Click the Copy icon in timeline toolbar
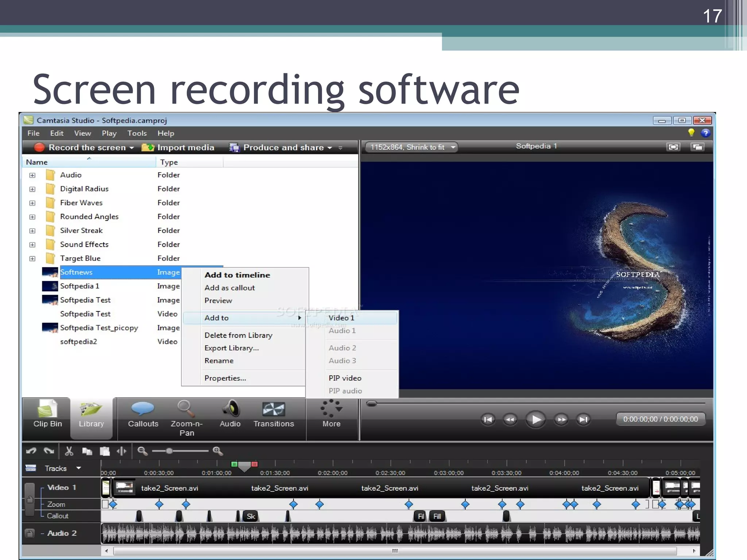747x560 pixels. tap(87, 451)
